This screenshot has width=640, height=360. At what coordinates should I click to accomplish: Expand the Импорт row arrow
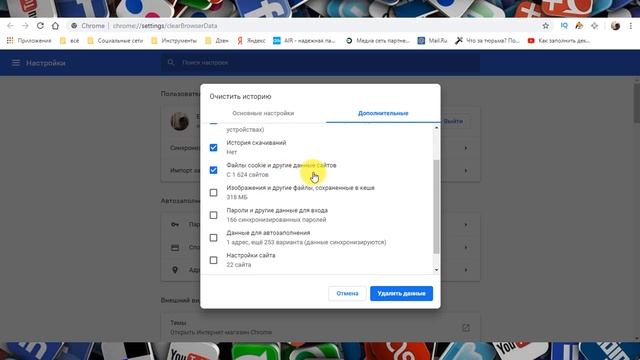click(x=466, y=170)
